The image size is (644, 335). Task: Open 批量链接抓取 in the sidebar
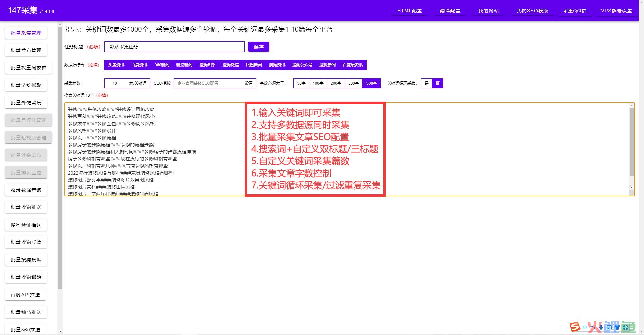click(26, 85)
